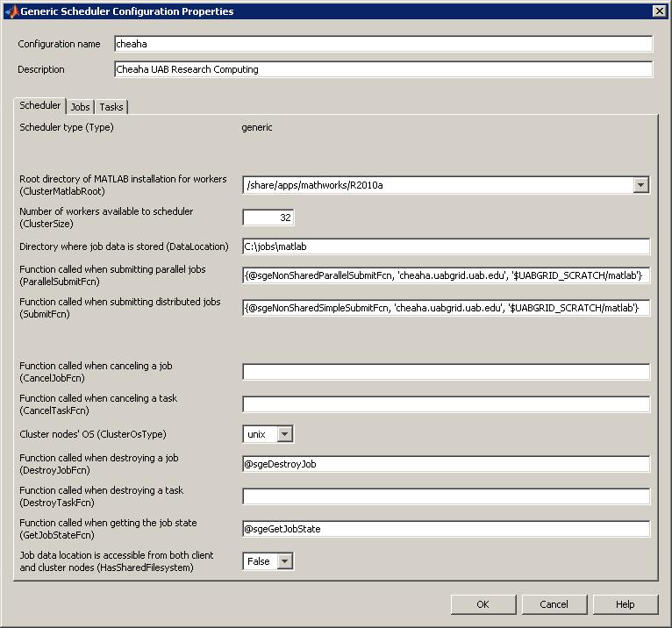Open the Tasks tab

[x=111, y=107]
